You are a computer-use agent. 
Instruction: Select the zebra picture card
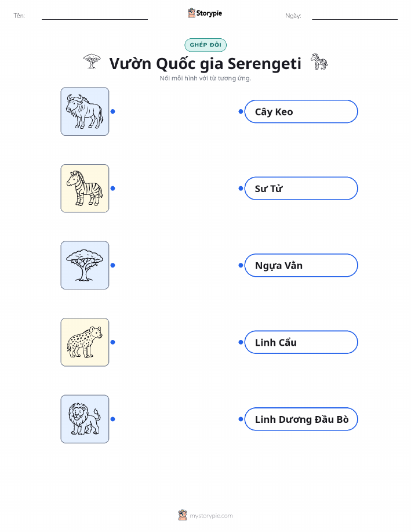(x=85, y=189)
